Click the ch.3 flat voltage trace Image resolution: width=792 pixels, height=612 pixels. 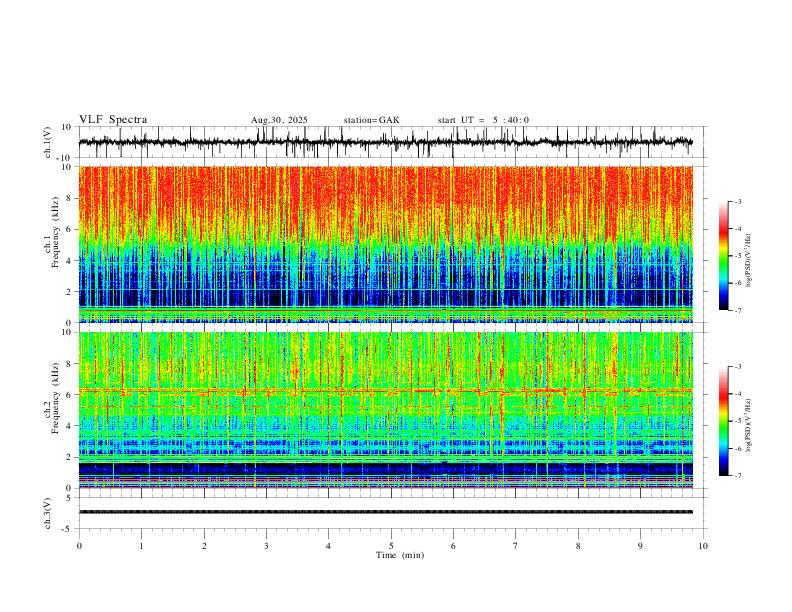click(386, 512)
